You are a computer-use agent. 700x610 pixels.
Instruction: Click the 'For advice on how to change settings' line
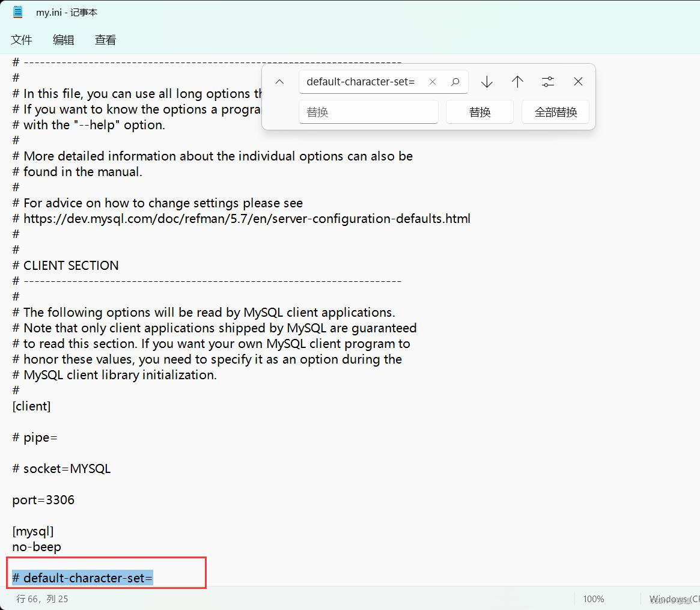[x=157, y=203]
